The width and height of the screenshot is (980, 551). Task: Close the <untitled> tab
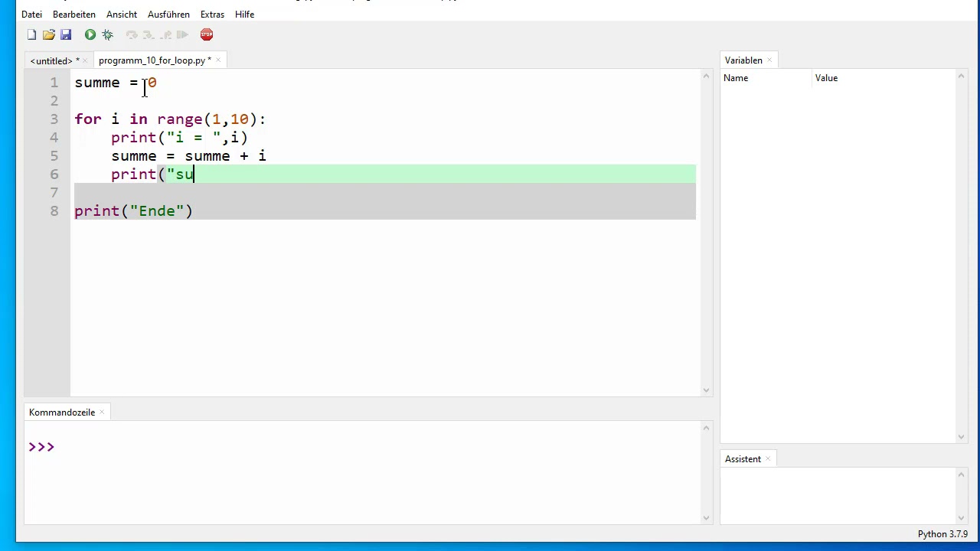coord(85,60)
